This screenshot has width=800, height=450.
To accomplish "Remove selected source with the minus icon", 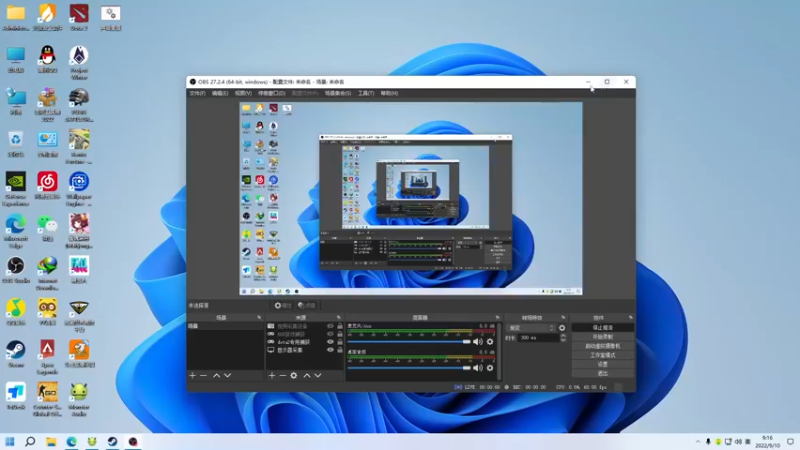I will point(283,376).
